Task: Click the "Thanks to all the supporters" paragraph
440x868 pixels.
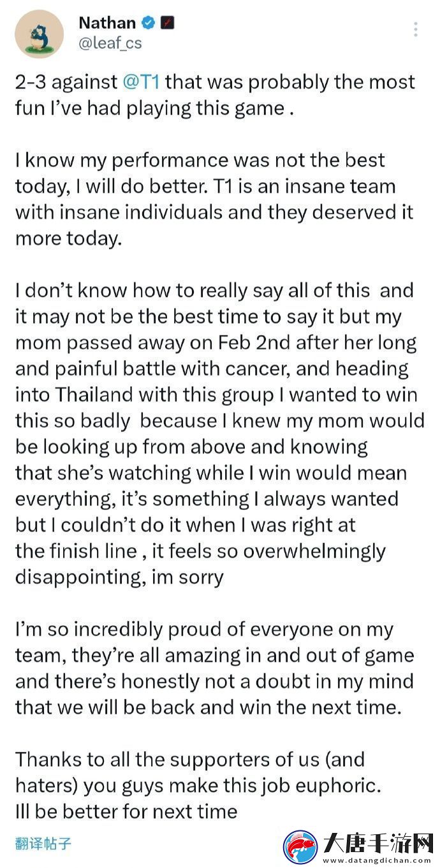Action: (x=198, y=786)
